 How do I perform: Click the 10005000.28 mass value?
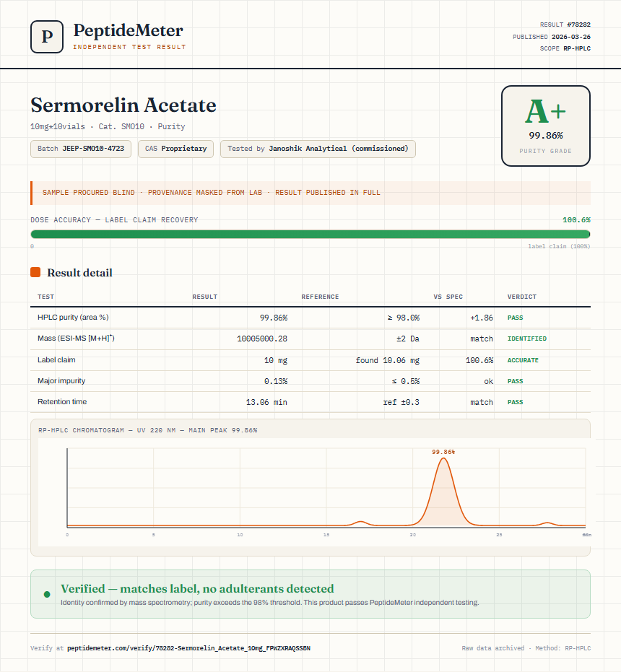click(262, 339)
